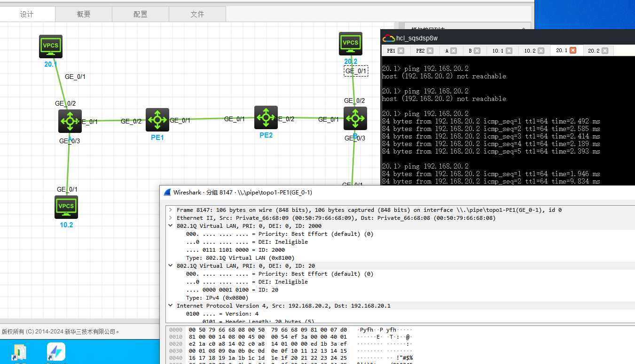This screenshot has height=364, width=635.
Task: Expand the Ethernet II header row
Action: pyautogui.click(x=171, y=218)
